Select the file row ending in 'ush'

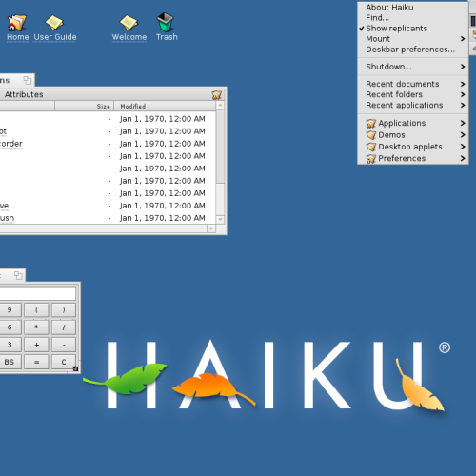[108, 218]
